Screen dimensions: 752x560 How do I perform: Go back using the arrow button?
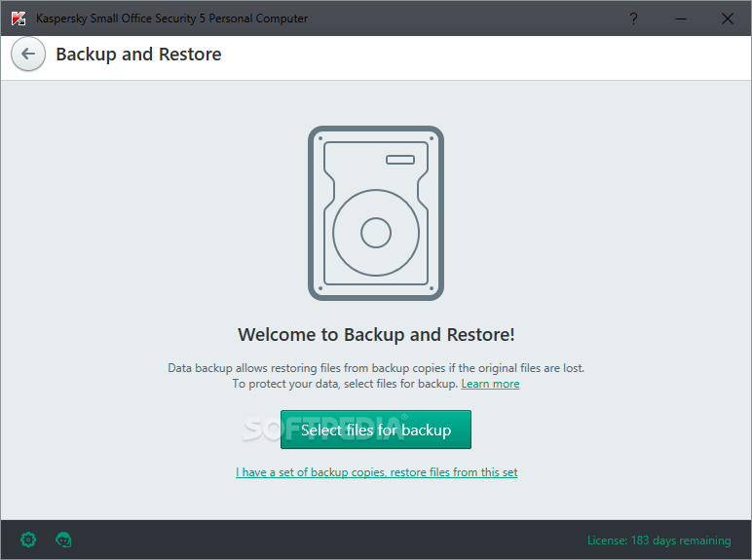pos(28,55)
